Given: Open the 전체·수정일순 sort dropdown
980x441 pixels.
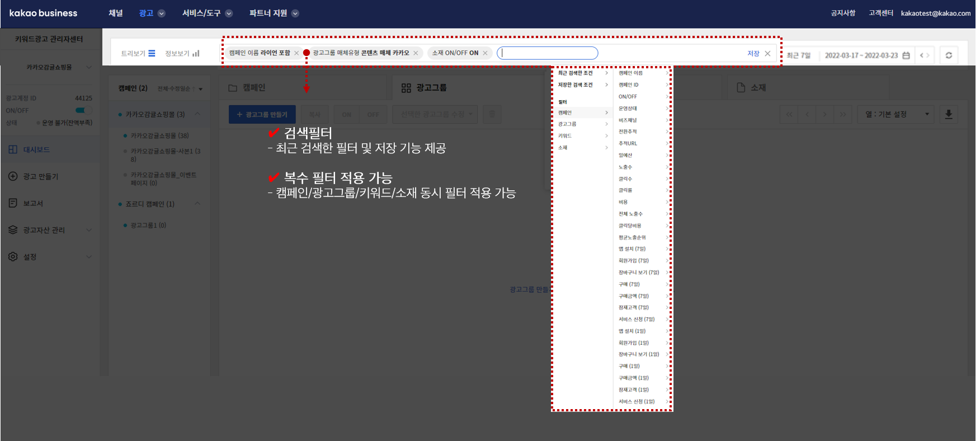Looking at the screenshot, I should [180, 89].
